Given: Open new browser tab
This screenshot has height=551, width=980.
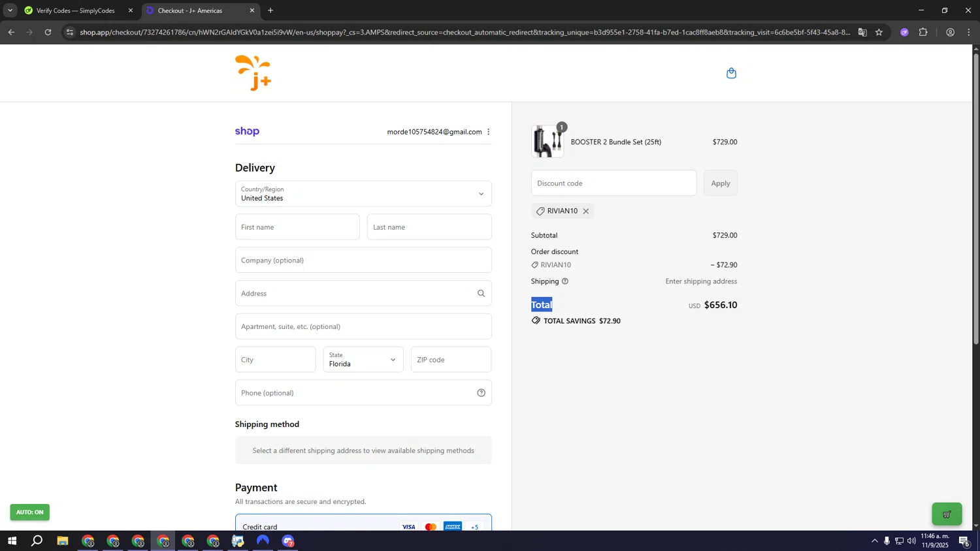Looking at the screenshot, I should (270, 10).
